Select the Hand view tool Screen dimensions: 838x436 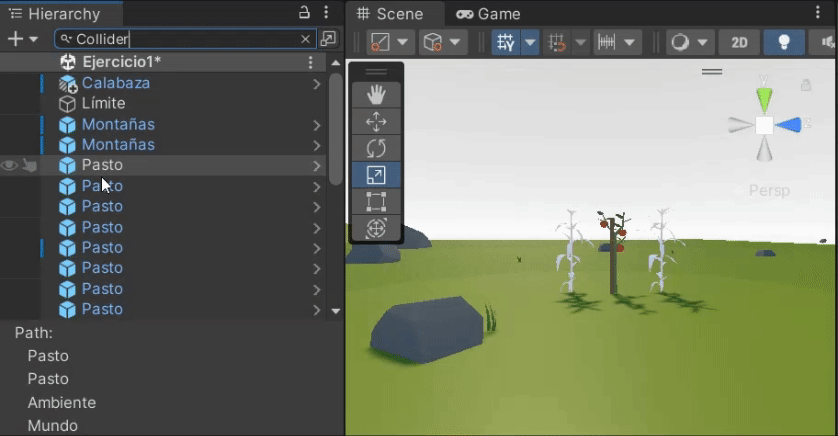tap(376, 95)
